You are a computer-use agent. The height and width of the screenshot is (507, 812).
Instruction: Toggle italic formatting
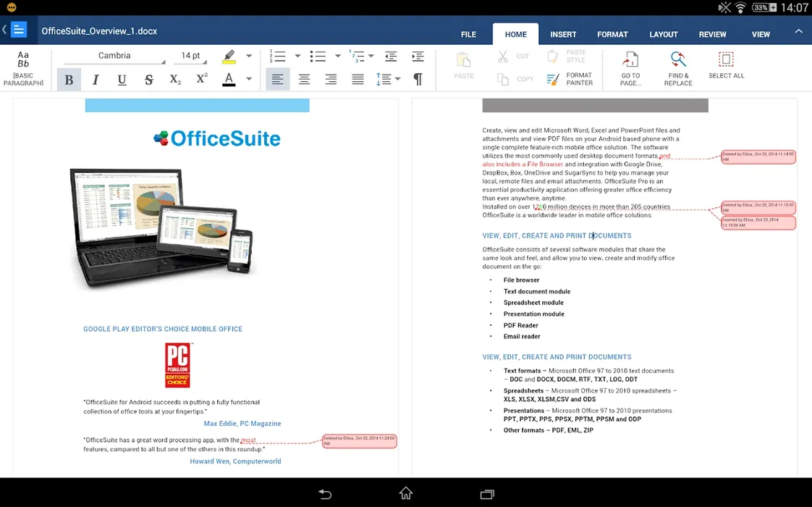[x=96, y=80]
